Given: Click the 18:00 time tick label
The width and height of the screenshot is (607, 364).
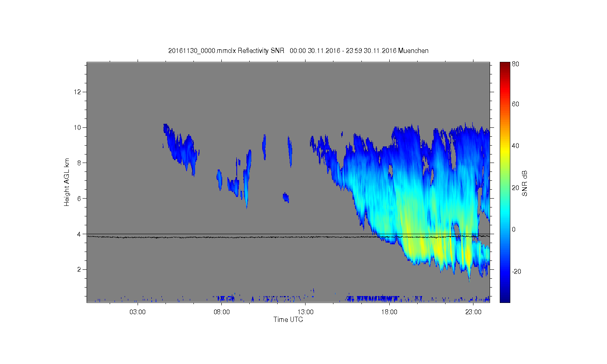Looking at the screenshot, I should [x=389, y=312].
